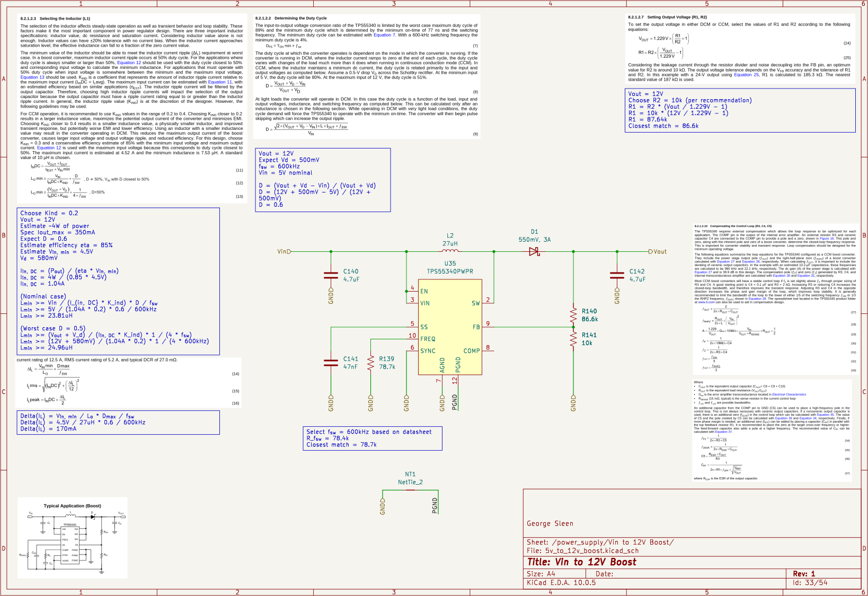Select GND symbol on NetTie_2 left side
Viewport: 868px width, 596px height.
coord(383,507)
